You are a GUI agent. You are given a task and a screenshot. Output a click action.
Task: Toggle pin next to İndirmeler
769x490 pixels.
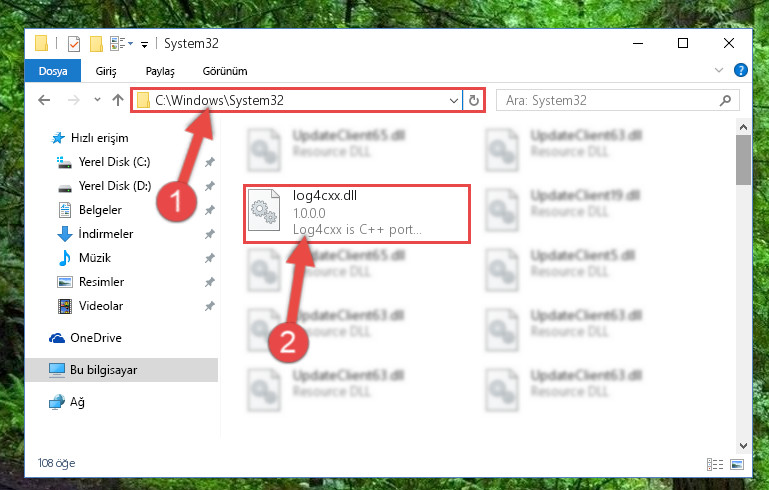[209, 234]
